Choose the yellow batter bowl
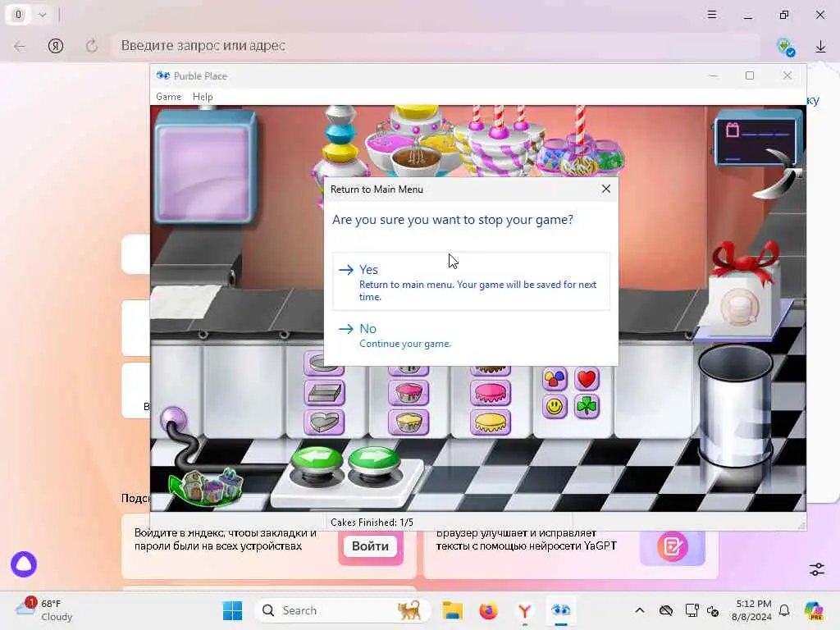The image size is (840, 630). point(409,422)
